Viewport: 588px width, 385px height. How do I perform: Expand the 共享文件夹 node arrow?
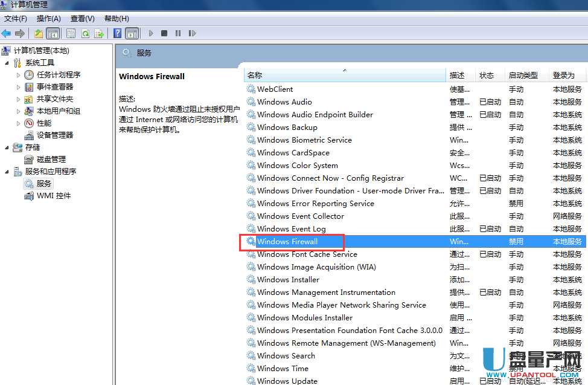[x=18, y=99]
